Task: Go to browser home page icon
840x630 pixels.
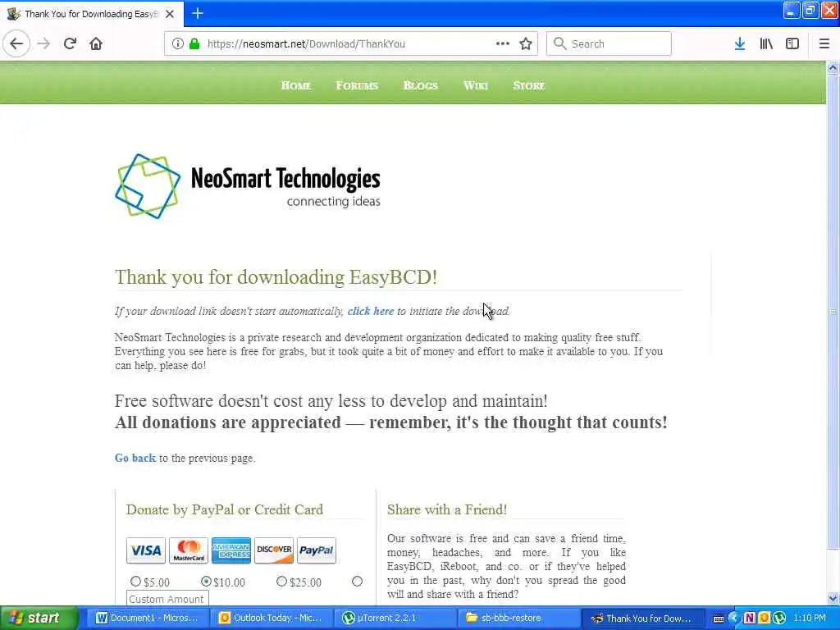Action: tap(96, 44)
